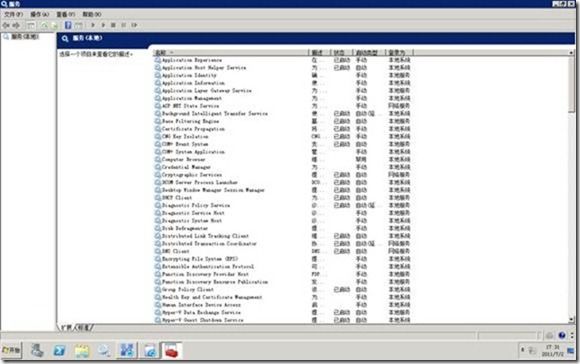Click the gear icon beside DNS Client
The height and width of the screenshot is (364, 580).
[x=158, y=251]
